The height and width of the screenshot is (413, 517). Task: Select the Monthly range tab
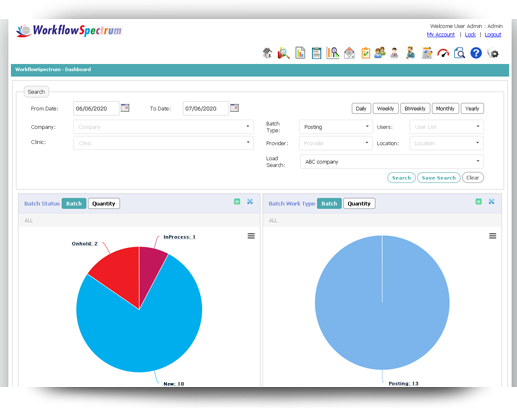coord(445,109)
